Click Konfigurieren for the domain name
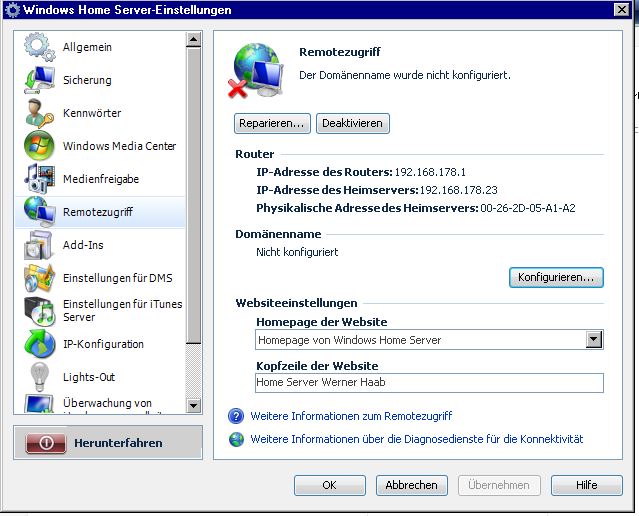This screenshot has height=516, width=639. (556, 276)
